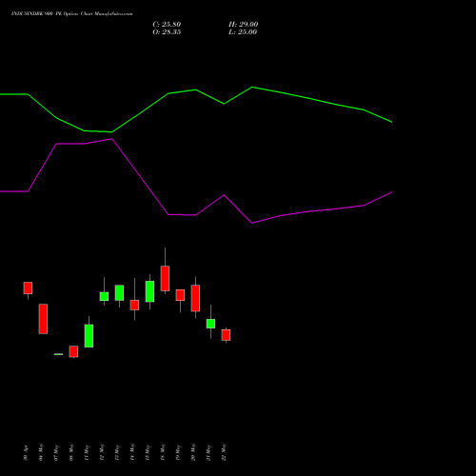
Task: Click the red candlestick above 30 Apr
Action: tap(28, 288)
